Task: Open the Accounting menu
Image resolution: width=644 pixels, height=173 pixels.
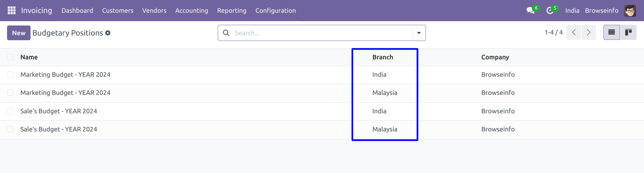Action: (x=192, y=10)
